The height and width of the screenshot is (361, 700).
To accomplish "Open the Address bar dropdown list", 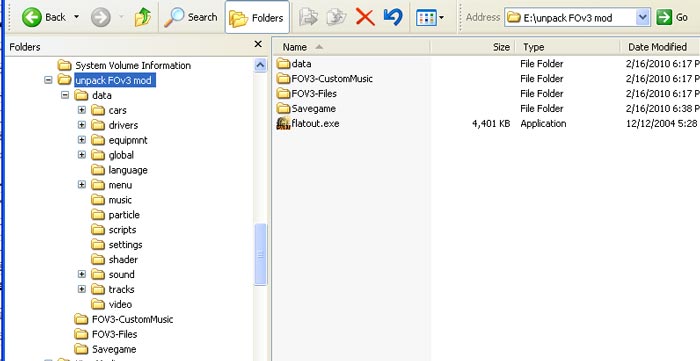I will [x=642, y=17].
